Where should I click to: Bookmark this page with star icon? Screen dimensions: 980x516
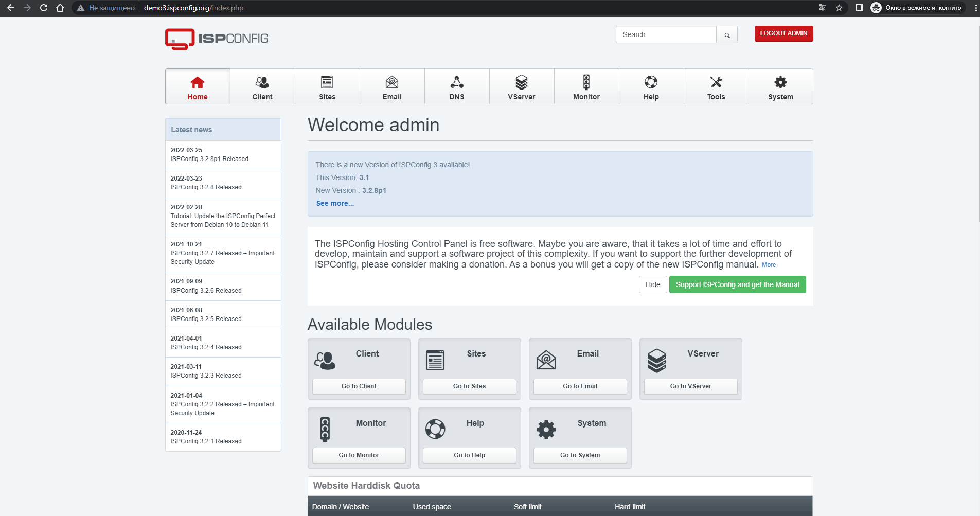(839, 8)
